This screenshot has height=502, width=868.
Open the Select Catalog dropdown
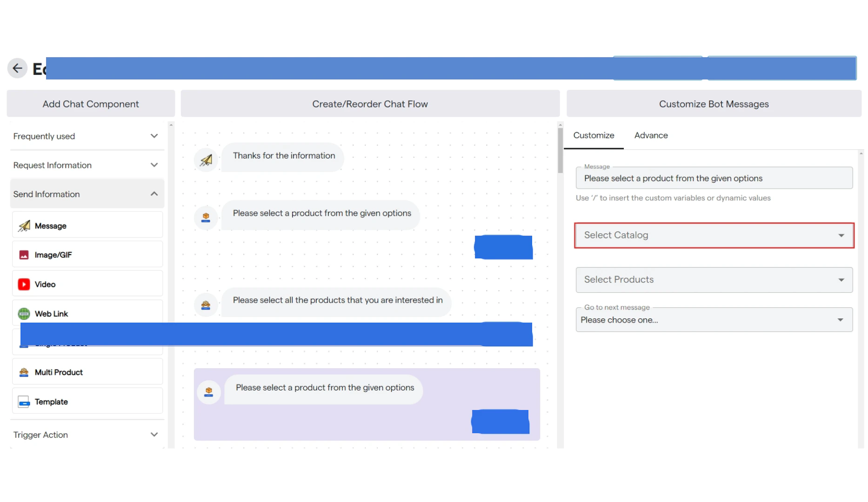tap(714, 235)
